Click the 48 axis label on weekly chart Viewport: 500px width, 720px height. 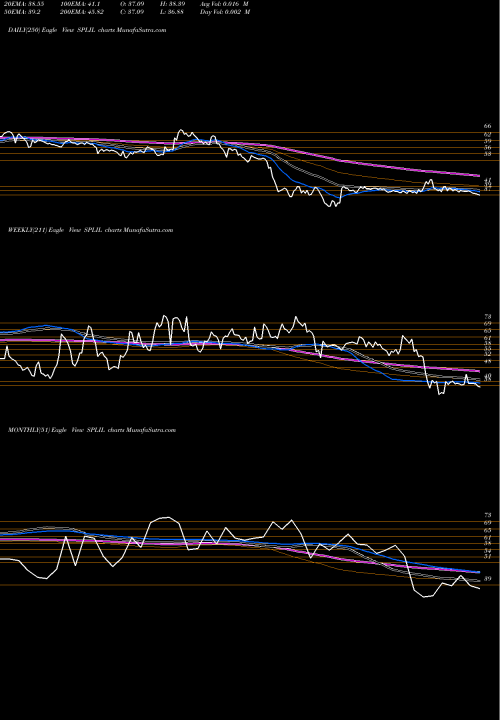coord(488,361)
